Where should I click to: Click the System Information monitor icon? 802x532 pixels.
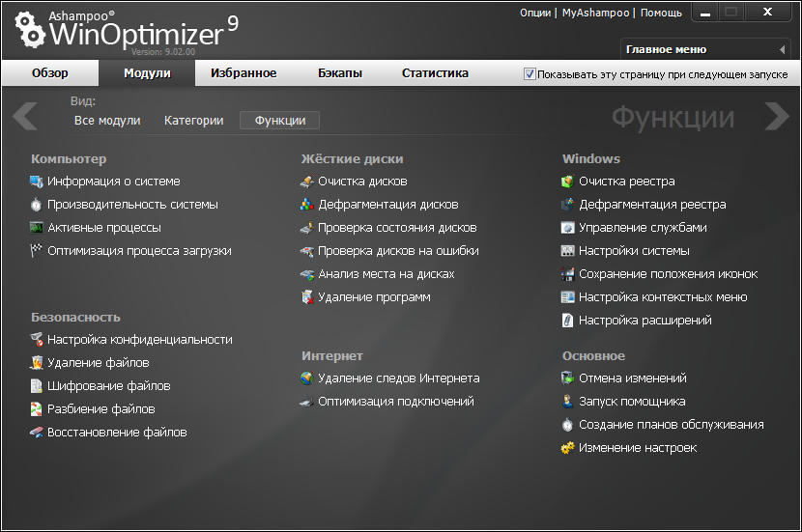37,182
